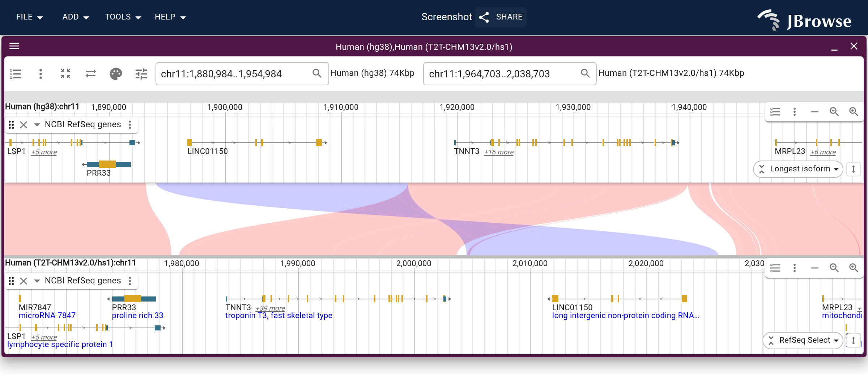The height and width of the screenshot is (376, 868).
Task: Click search magnifier in hg38 location box
Action: [317, 73]
